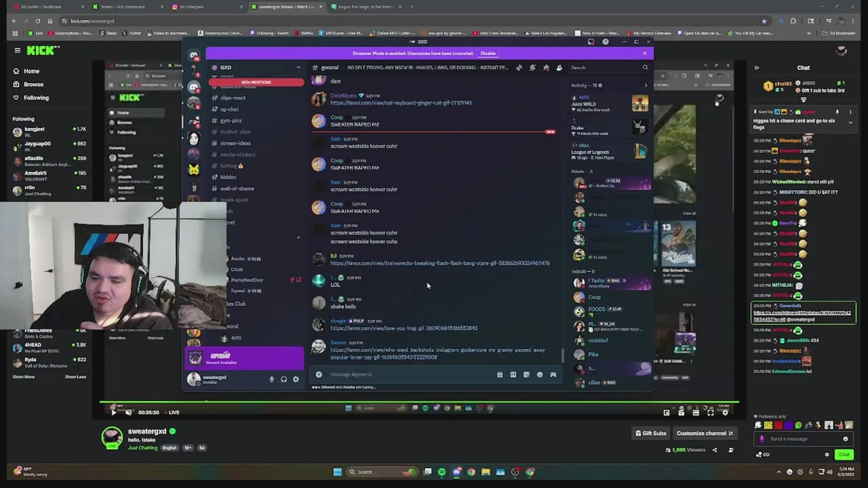The image size is (868, 488).
Task: Click plus attach button in Discord message bar
Action: pyautogui.click(x=319, y=374)
